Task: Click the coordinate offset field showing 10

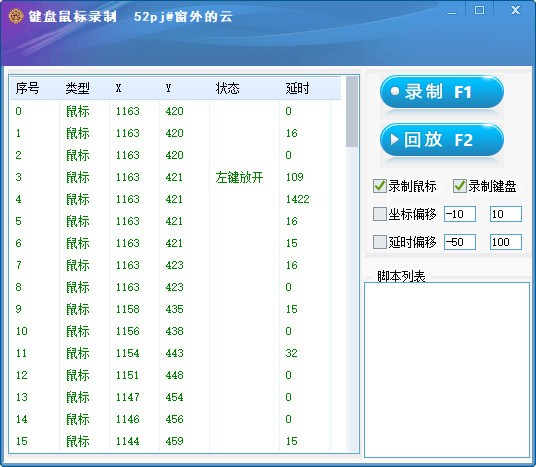Action: click(506, 214)
